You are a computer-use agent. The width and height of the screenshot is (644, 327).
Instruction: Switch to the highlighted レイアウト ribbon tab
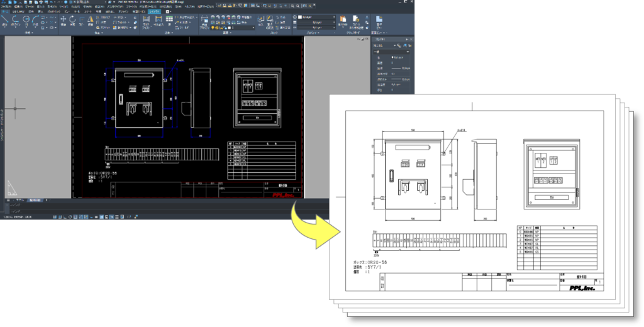click(154, 11)
